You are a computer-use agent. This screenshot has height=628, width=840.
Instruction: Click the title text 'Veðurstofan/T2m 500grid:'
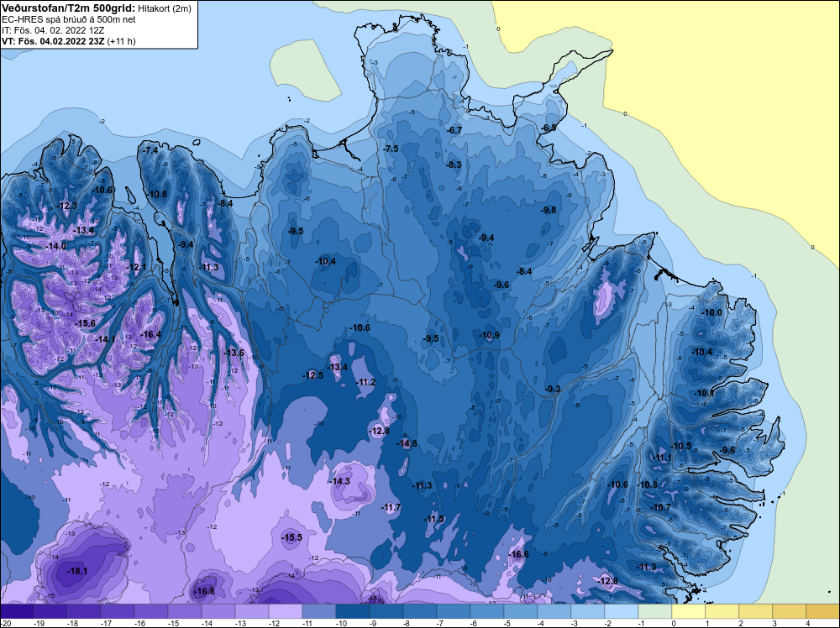pos(68,8)
